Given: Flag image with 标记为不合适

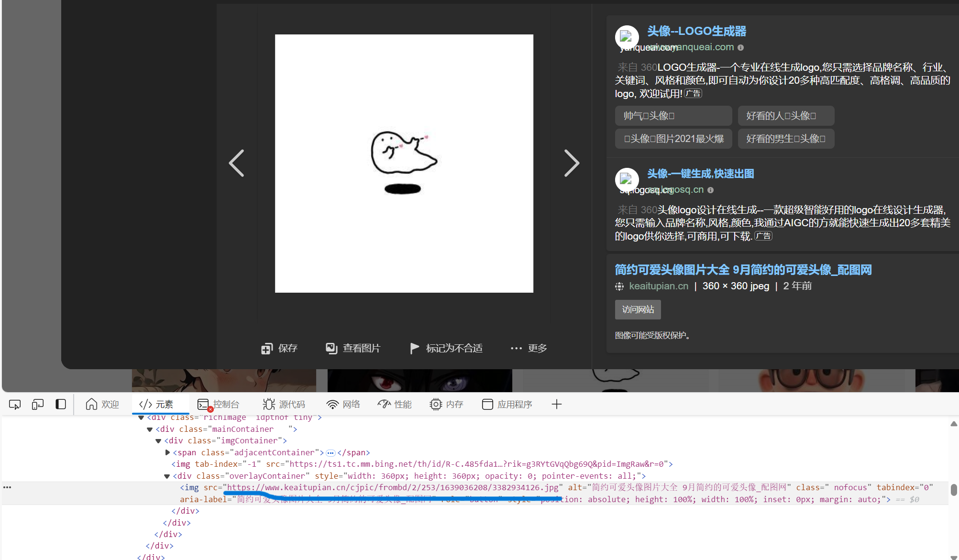Looking at the screenshot, I should click(x=446, y=349).
